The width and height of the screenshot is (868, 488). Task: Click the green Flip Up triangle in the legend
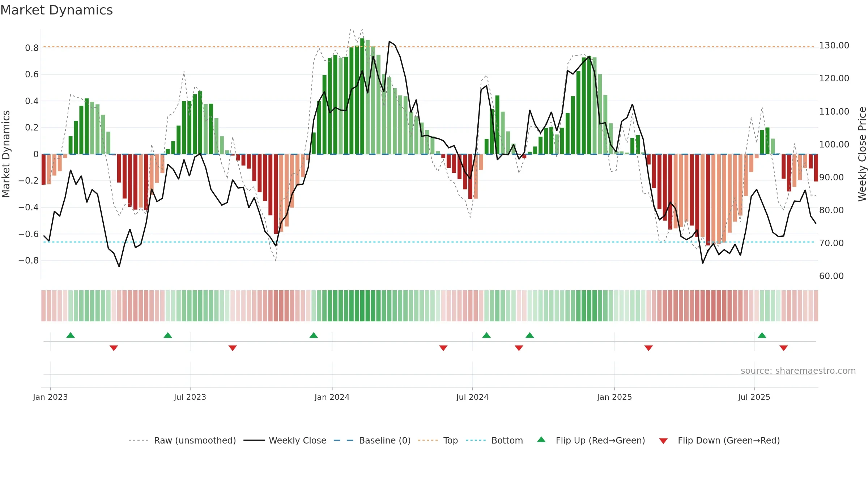[541, 440]
